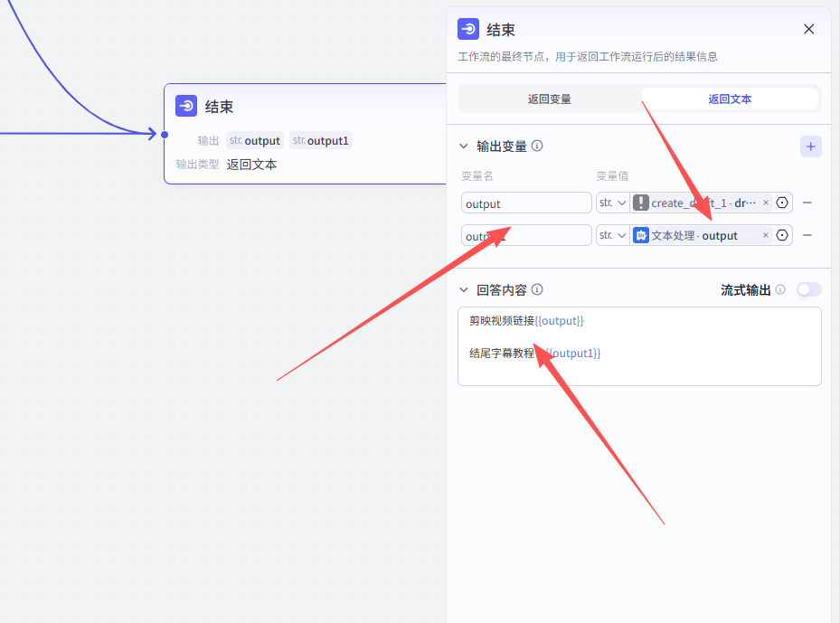Open the str type dropdown for first variable

click(x=612, y=203)
